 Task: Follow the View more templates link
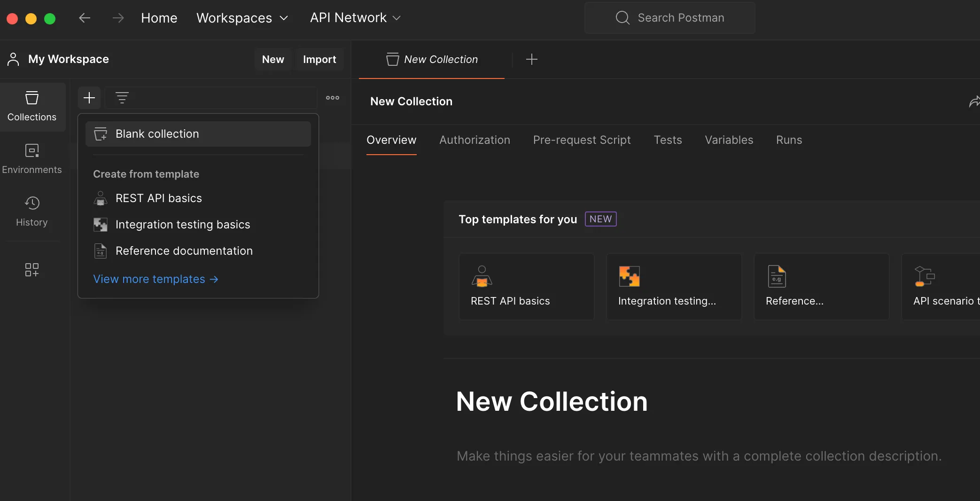click(x=156, y=279)
